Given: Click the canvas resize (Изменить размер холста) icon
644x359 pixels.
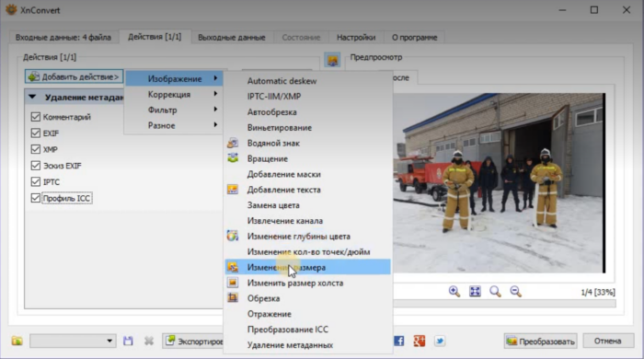Looking at the screenshot, I should [233, 283].
